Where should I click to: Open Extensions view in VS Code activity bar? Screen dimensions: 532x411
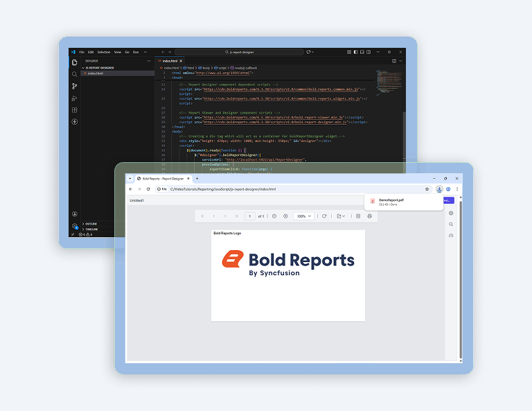75,110
